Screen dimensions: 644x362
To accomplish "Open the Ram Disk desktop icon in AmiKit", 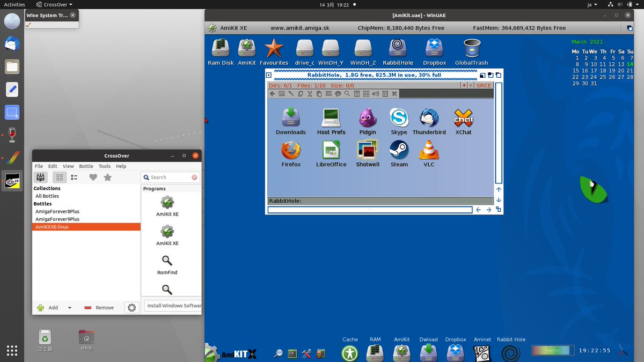I will pos(221,52).
